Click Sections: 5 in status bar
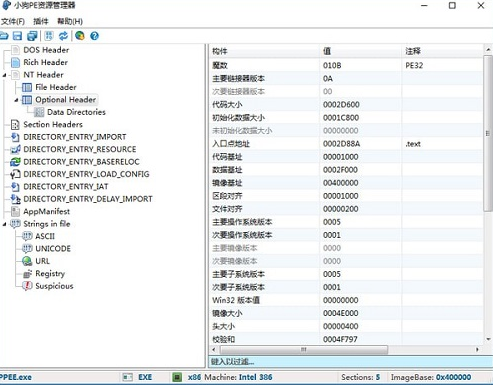493x387 pixels. click(360, 377)
